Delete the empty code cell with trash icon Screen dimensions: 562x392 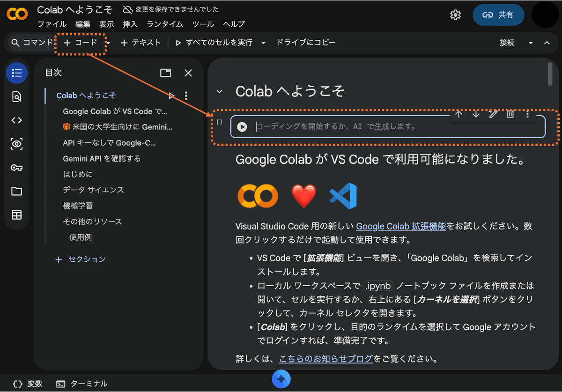coord(510,114)
